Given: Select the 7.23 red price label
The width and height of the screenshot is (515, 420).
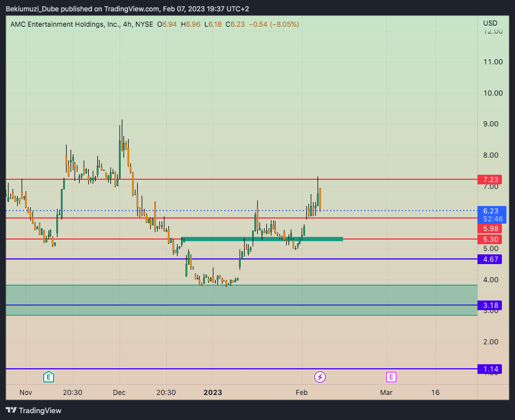Looking at the screenshot, I should 490,180.
